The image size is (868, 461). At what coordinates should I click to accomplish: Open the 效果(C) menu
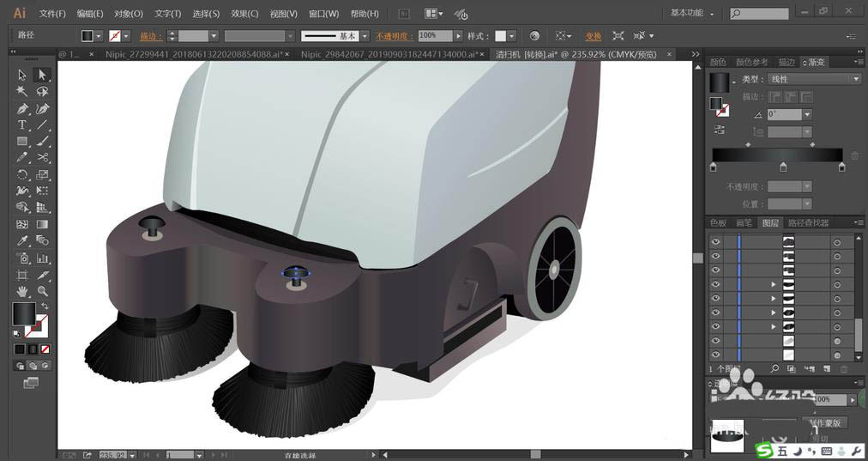(244, 13)
